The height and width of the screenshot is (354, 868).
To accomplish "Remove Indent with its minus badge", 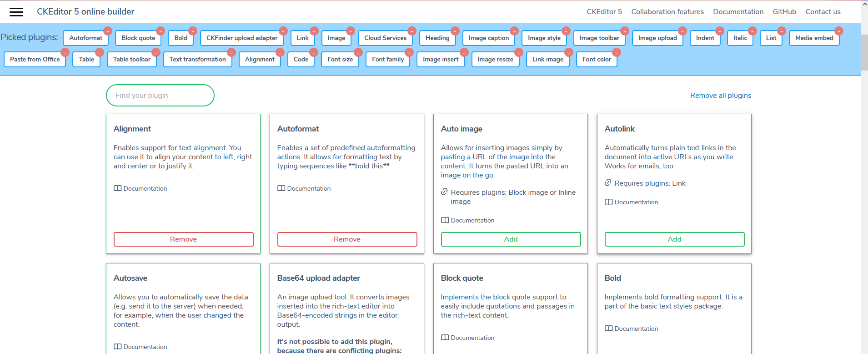I will click(720, 31).
